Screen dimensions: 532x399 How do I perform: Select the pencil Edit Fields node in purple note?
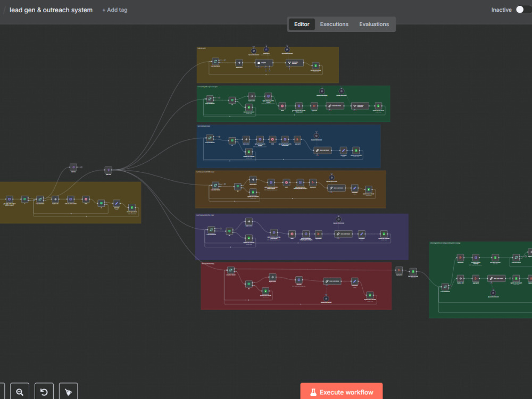[362, 234]
